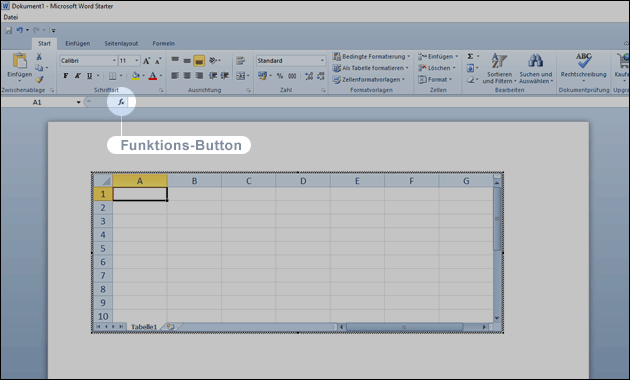
Task: Click the wrap text icon
Action: [x=240, y=61]
